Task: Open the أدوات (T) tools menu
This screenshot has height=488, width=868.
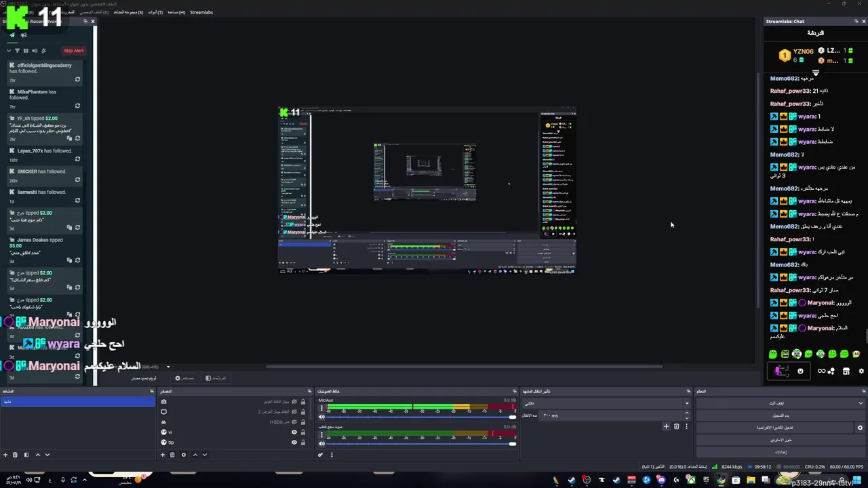Action: point(155,12)
